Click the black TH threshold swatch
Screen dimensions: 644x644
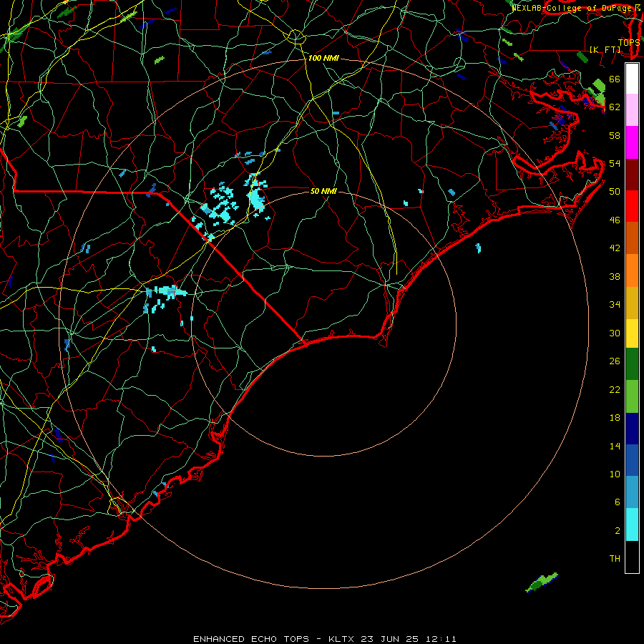pos(632,557)
